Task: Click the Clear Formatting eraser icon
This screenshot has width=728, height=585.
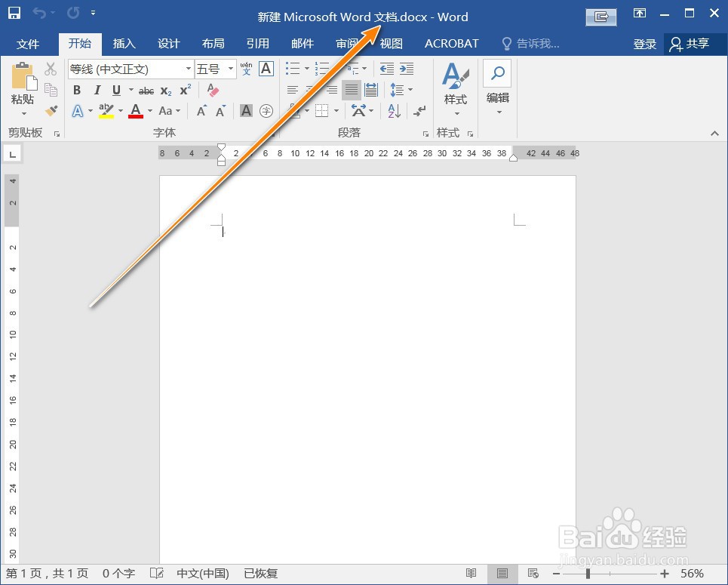Action: 213,90
